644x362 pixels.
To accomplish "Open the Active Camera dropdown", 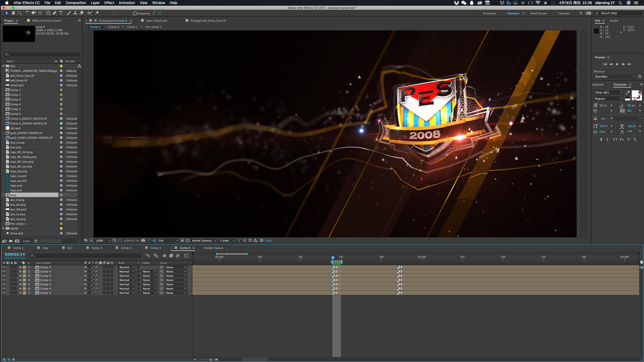I will pyautogui.click(x=204, y=241).
